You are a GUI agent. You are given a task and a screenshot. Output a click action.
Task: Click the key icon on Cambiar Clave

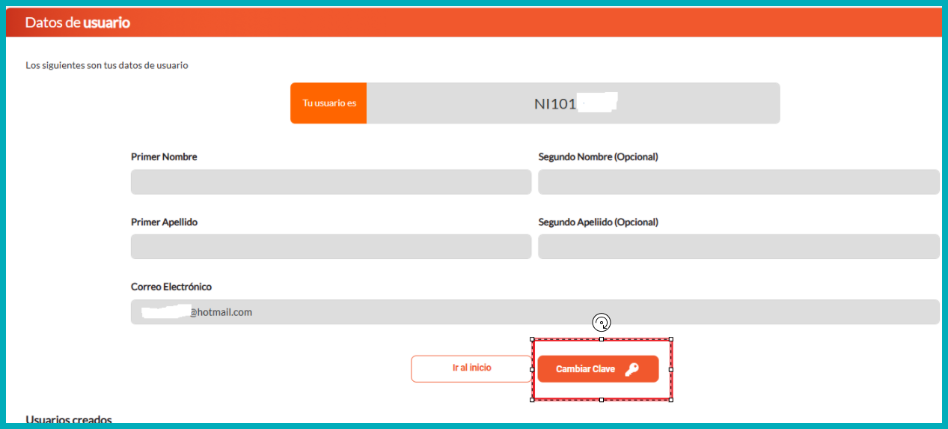coord(632,370)
